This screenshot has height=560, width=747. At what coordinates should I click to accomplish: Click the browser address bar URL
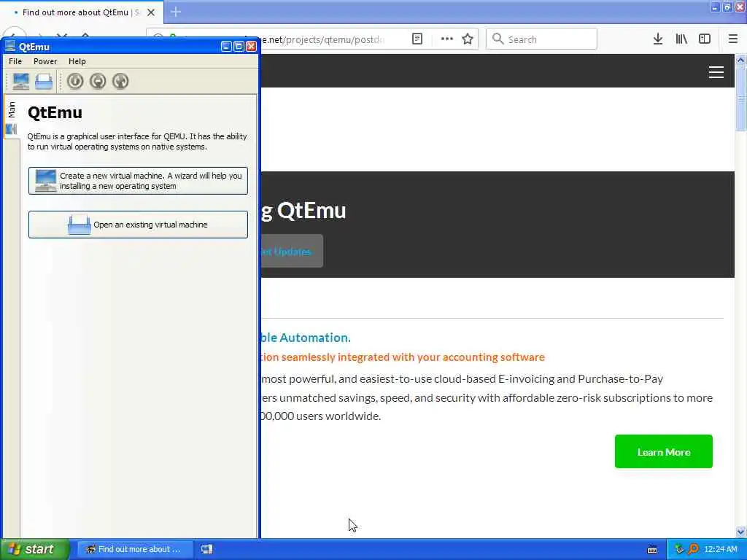click(x=324, y=39)
